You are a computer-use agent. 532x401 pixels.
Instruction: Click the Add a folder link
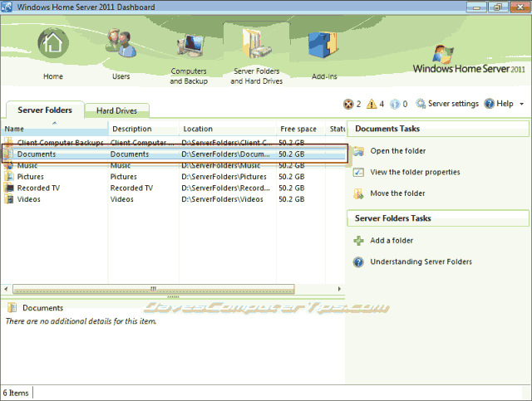[x=392, y=241]
